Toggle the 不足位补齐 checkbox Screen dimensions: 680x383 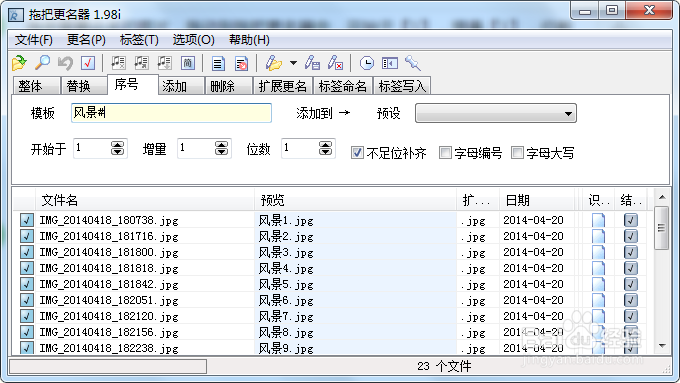point(357,153)
